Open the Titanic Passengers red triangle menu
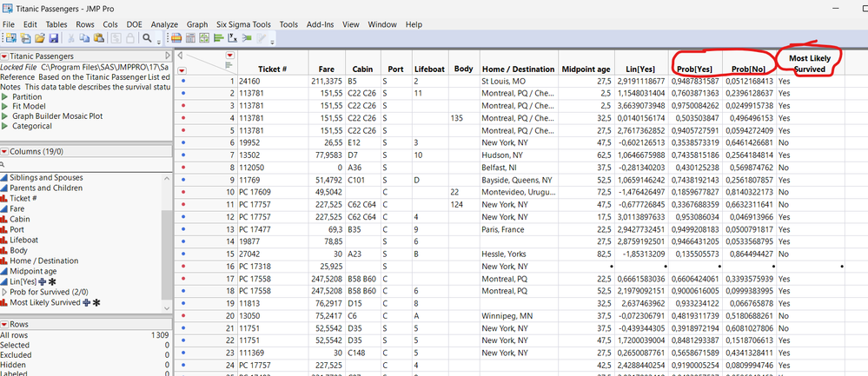 tap(5, 55)
